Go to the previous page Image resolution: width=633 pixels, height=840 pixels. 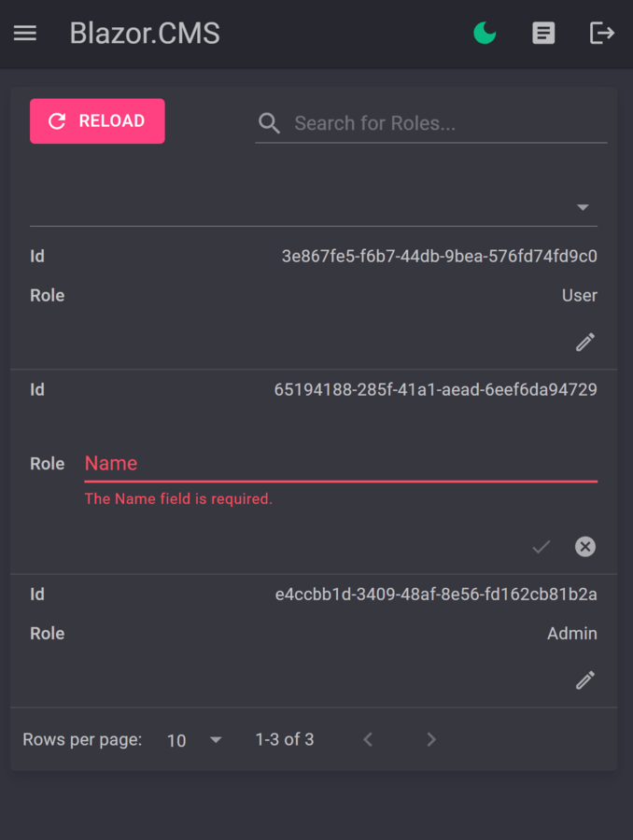(x=368, y=740)
